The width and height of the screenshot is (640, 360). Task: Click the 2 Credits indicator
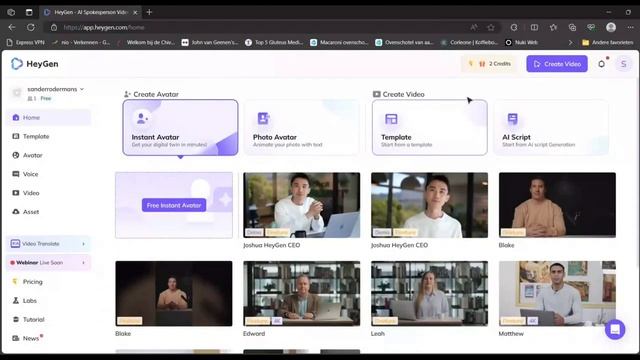coord(490,64)
